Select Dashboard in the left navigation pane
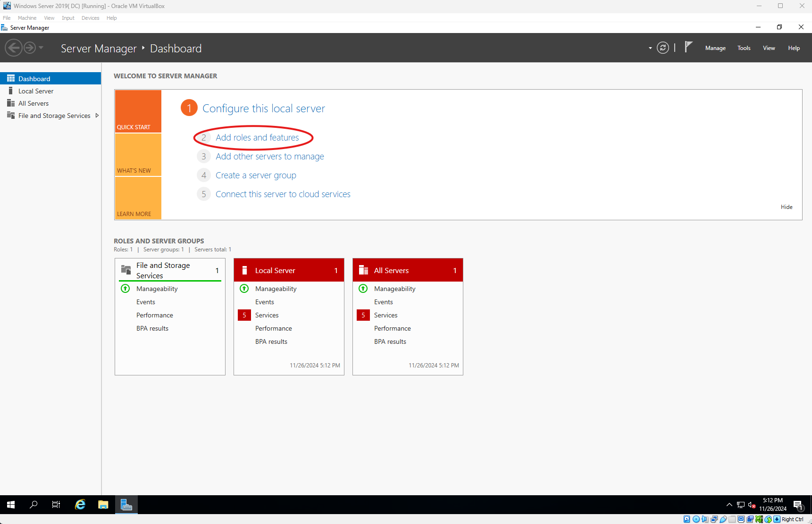This screenshot has height=524, width=812. [x=50, y=79]
